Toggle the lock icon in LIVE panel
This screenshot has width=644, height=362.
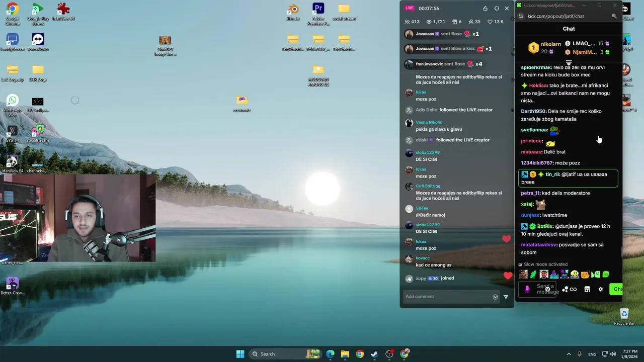tap(485, 9)
